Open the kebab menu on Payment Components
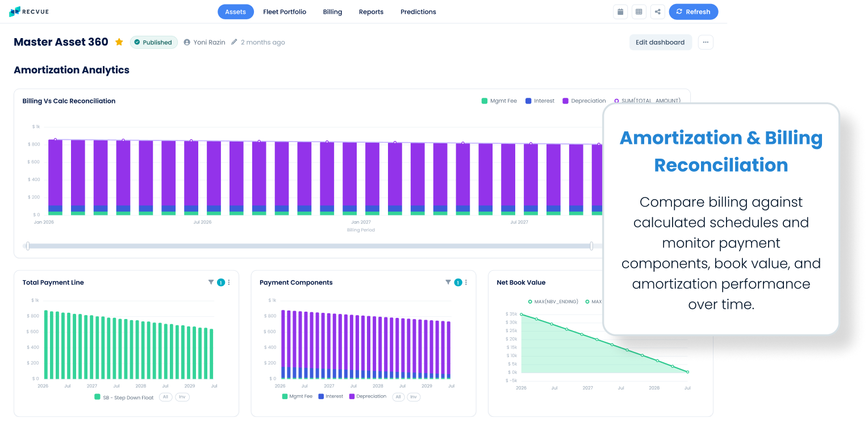Image resolution: width=868 pixels, height=439 pixels. [466, 282]
